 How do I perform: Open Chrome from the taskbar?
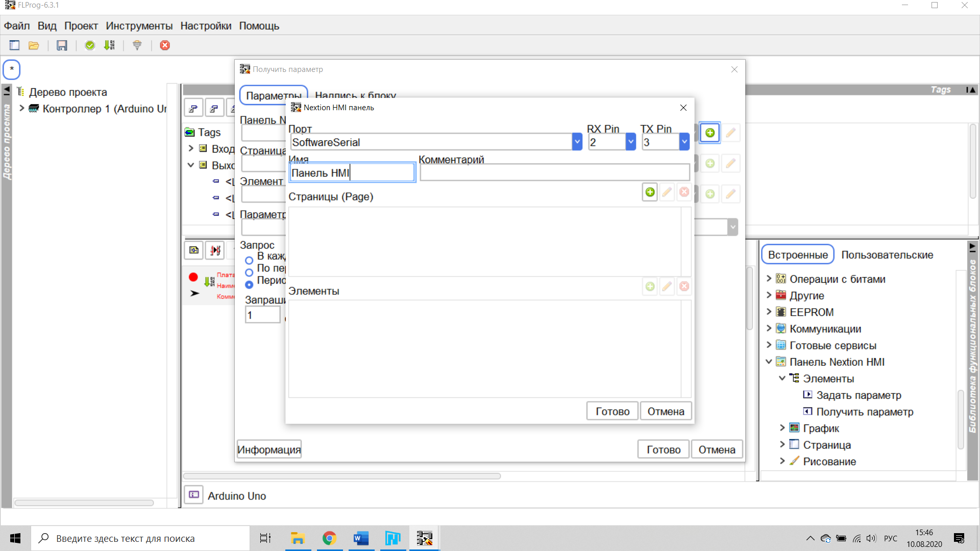pos(329,538)
